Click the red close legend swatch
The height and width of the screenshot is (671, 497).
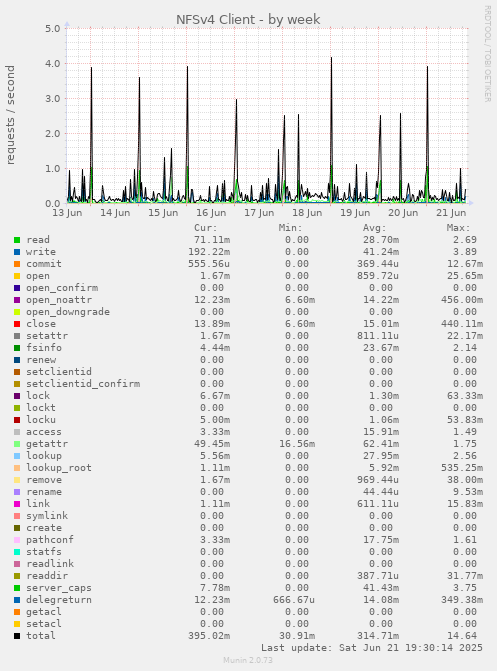click(17, 324)
